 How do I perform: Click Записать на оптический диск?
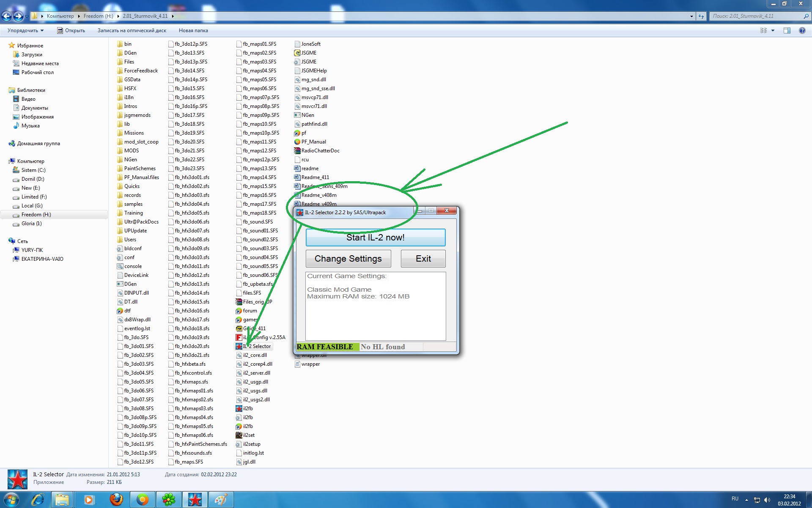(x=132, y=30)
